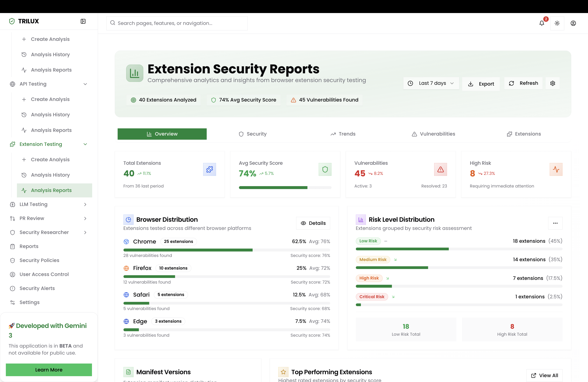Expand the Security Researcher menu

tap(85, 232)
